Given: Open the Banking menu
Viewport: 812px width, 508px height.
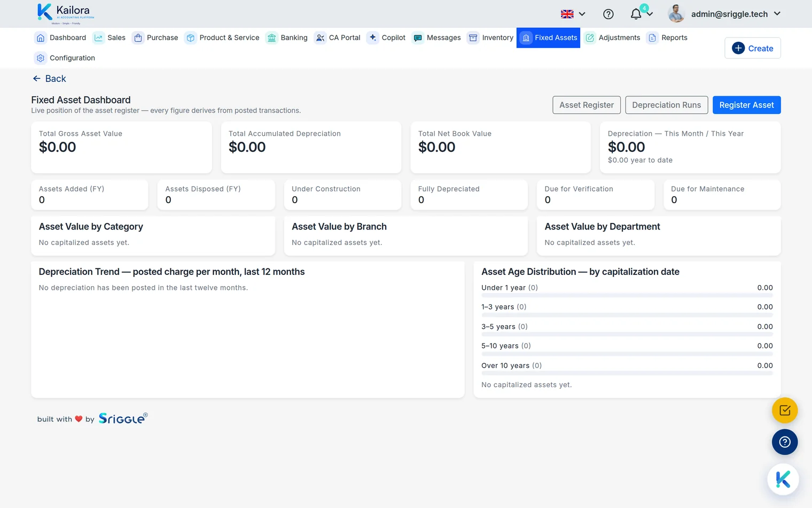Looking at the screenshot, I should point(287,38).
